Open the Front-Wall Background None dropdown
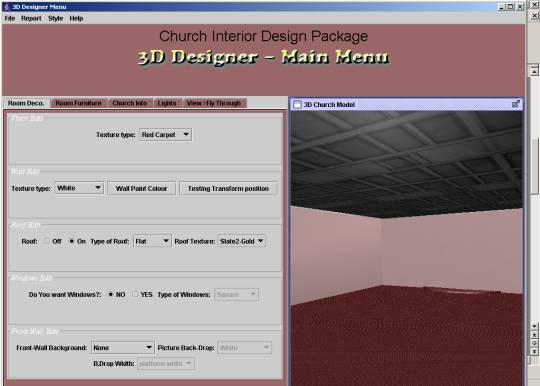Image resolution: width=540 pixels, height=386 pixels. click(122, 347)
